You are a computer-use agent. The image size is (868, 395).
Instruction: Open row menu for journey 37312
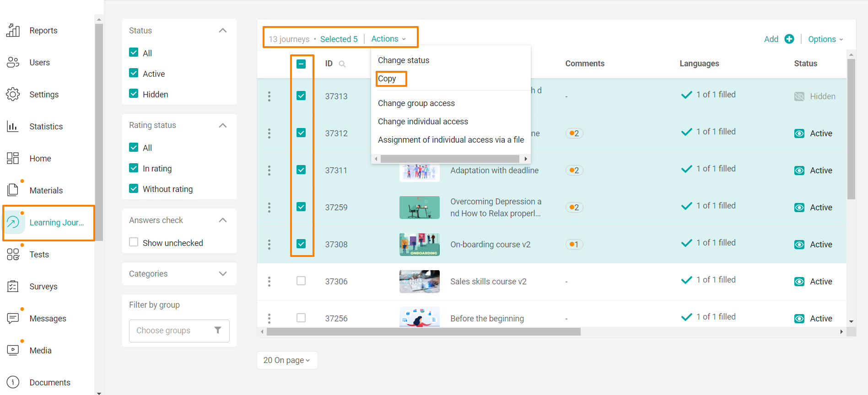pyautogui.click(x=269, y=133)
